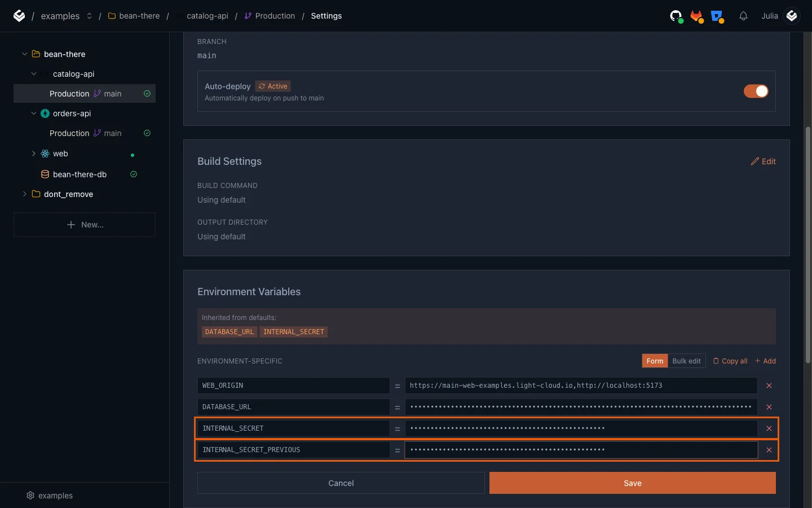Switch to Bulk edit tab
The image size is (812, 508).
tap(686, 361)
